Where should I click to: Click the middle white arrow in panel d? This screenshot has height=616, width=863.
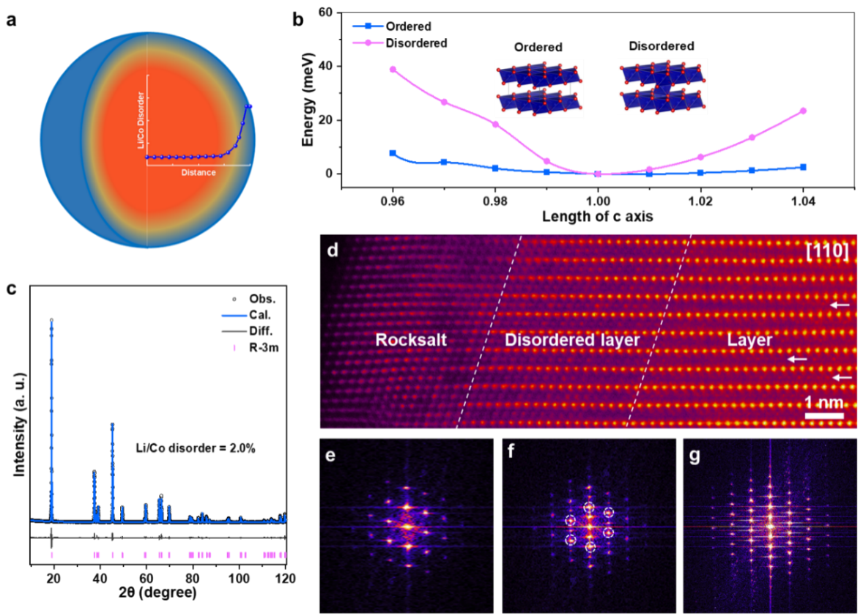(796, 360)
